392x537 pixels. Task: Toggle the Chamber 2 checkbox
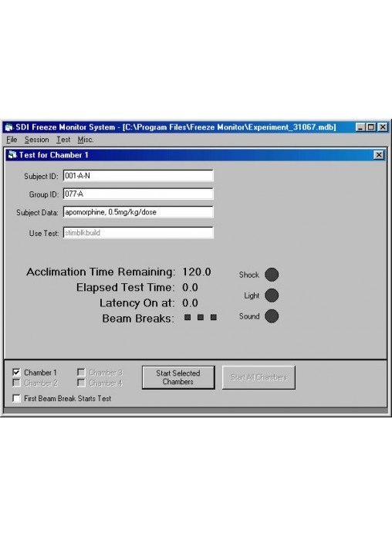click(x=16, y=383)
